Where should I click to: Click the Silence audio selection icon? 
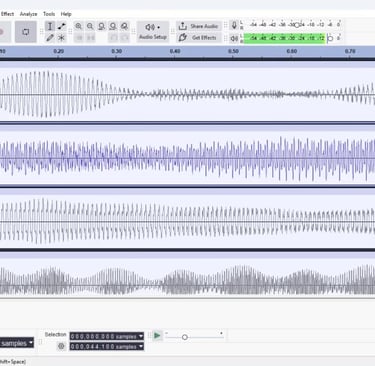(x=90, y=38)
